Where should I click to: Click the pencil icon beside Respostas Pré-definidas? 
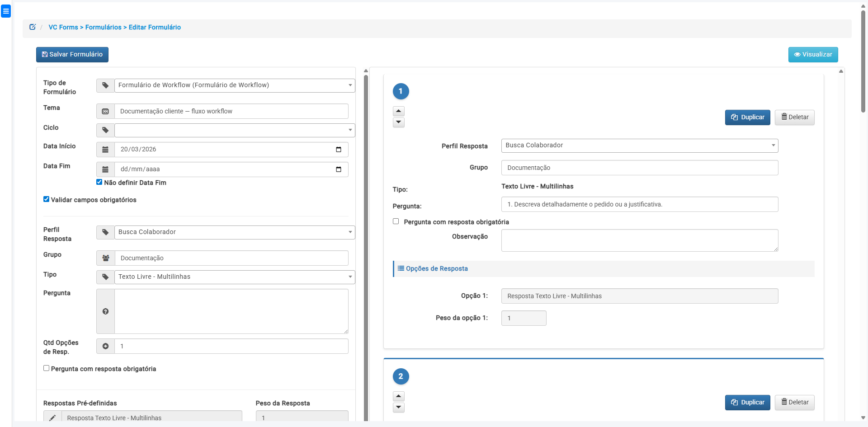tap(52, 418)
